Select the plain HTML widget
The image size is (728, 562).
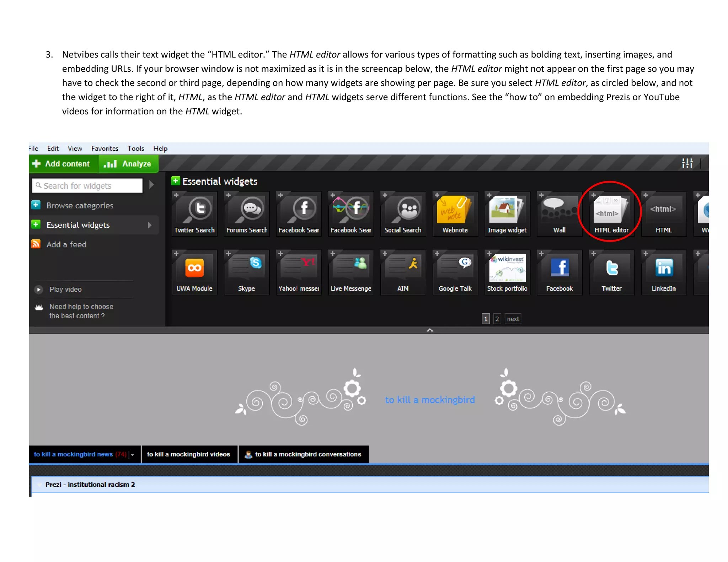click(664, 214)
